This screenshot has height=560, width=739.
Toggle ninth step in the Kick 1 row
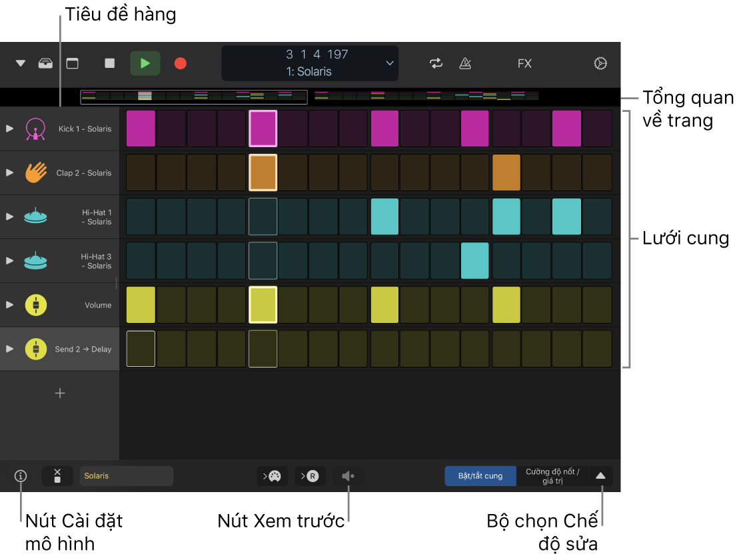click(x=384, y=129)
